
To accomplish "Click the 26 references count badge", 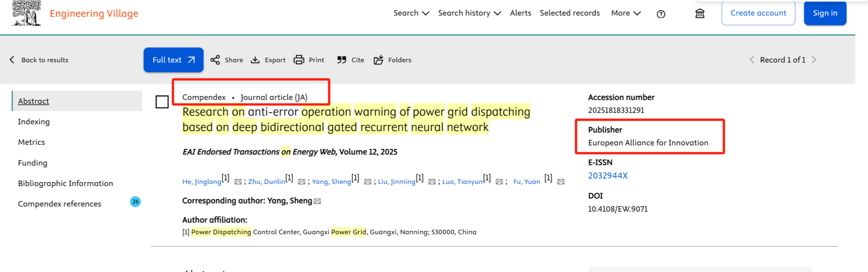I will pos(135,201).
